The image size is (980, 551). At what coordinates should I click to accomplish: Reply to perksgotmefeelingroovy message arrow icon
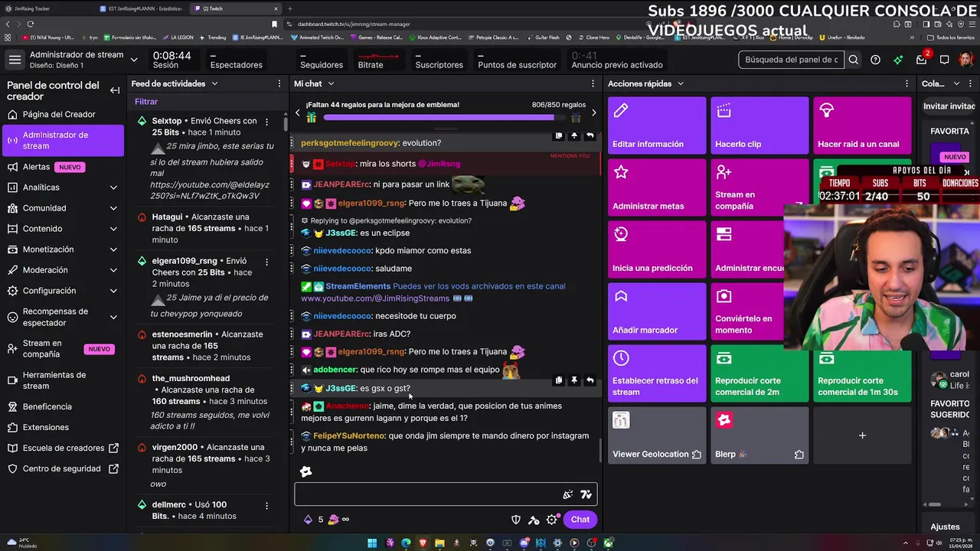[x=590, y=135]
